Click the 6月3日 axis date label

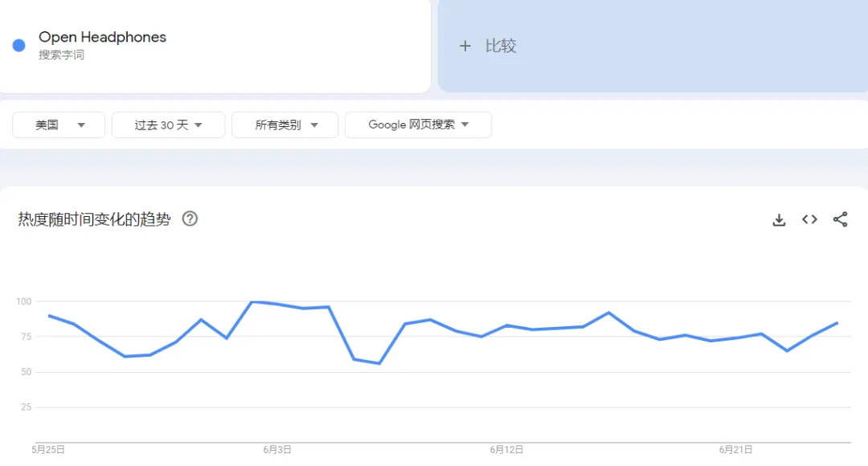277,450
